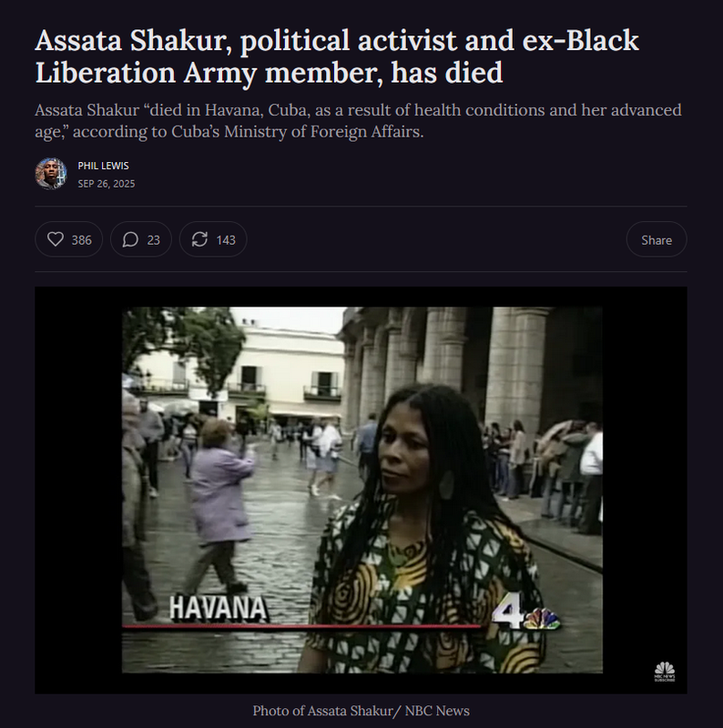The height and width of the screenshot is (728, 723).
Task: Open the Assata Shakur photo full size
Action: click(361, 490)
